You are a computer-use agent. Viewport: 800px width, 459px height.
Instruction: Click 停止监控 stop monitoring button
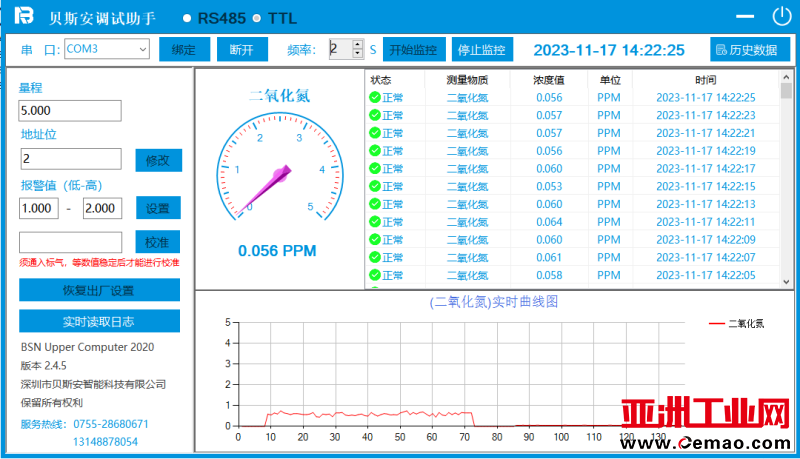tap(482, 49)
